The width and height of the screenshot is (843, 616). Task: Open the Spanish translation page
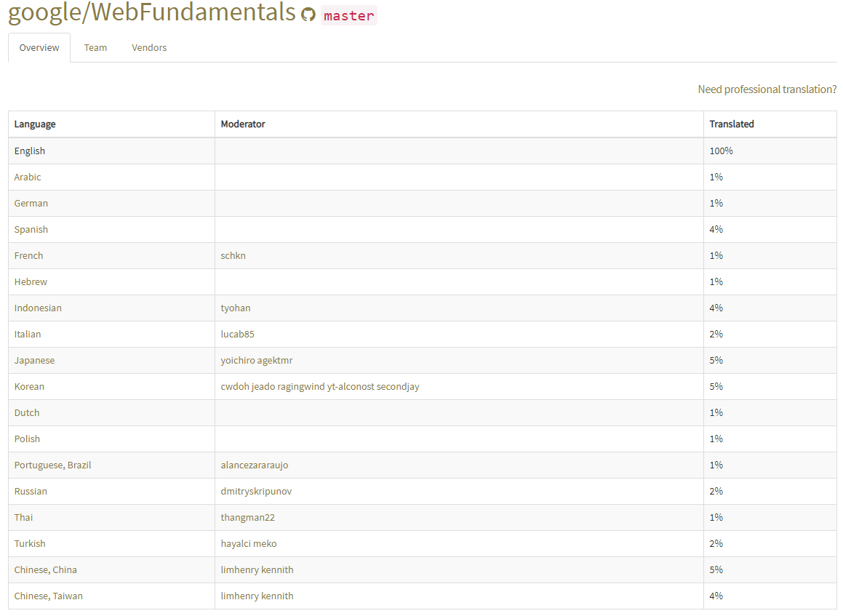pyautogui.click(x=31, y=230)
